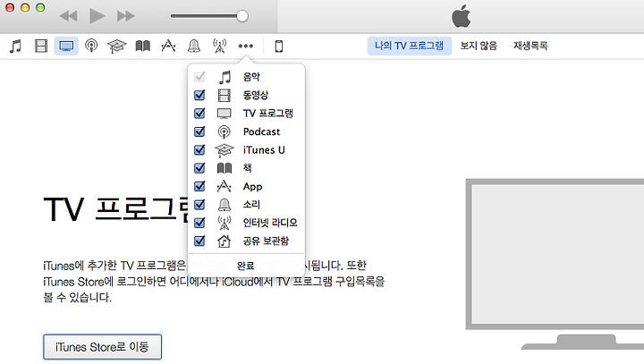Click the play button
The width and height of the screenshot is (644, 364).
(x=97, y=16)
